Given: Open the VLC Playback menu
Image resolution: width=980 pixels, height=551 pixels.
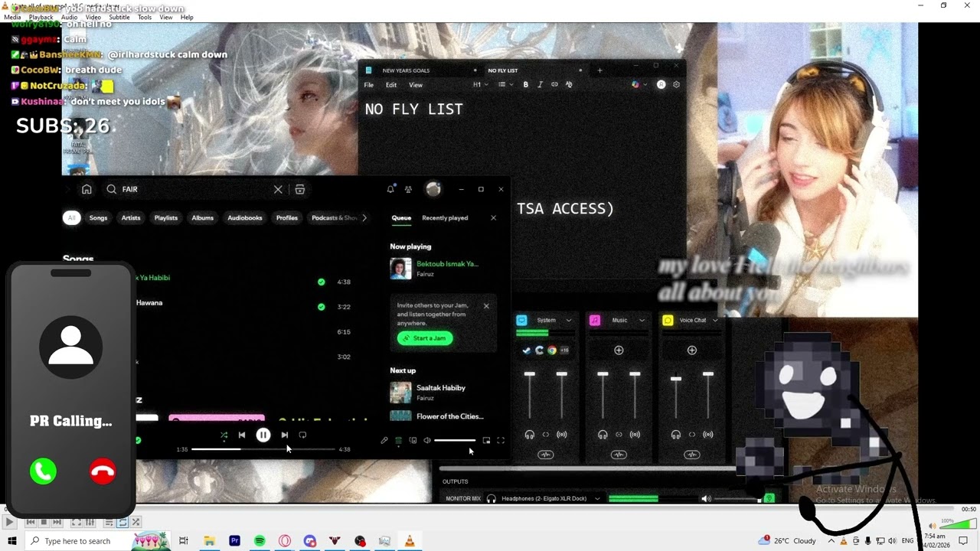Looking at the screenshot, I should (41, 17).
